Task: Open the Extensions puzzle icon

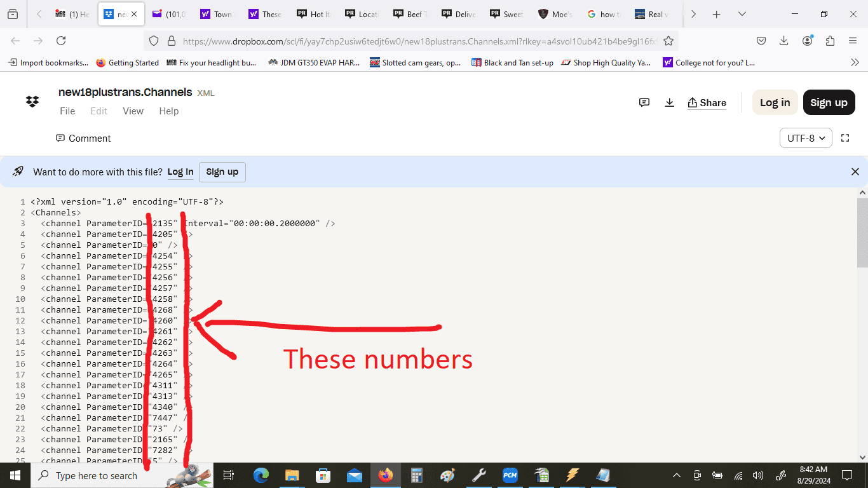Action: pyautogui.click(x=830, y=41)
